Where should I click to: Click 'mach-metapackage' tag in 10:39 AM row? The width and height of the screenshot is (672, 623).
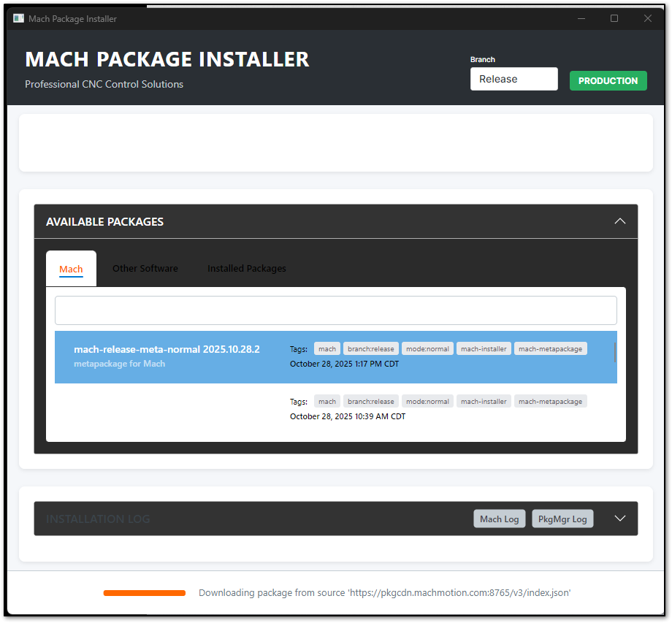click(x=550, y=402)
